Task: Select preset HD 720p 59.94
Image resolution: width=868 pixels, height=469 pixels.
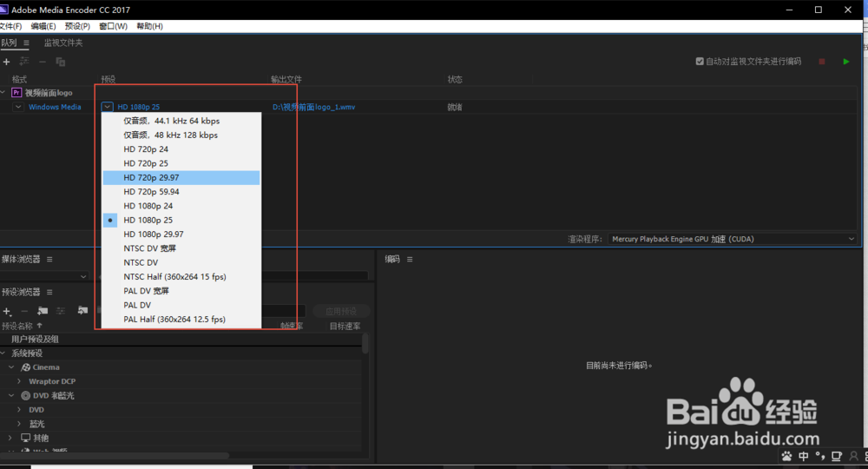Action: coord(181,192)
